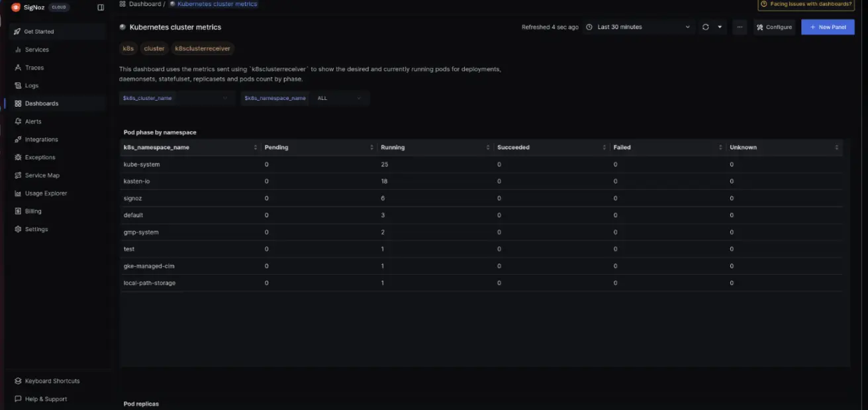Click the Dashboard breadcrumb link
Viewport: 868px width, 410px height.
point(144,4)
